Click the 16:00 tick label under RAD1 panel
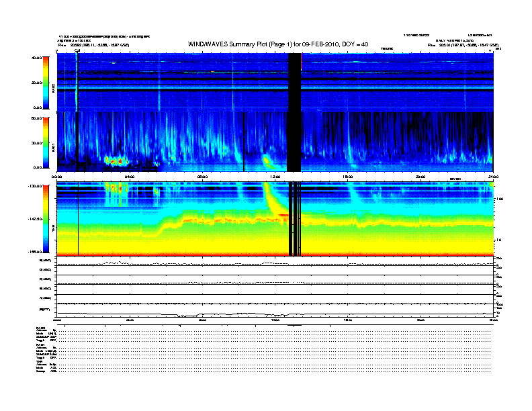This screenshot has height=411, width=532. (x=348, y=177)
